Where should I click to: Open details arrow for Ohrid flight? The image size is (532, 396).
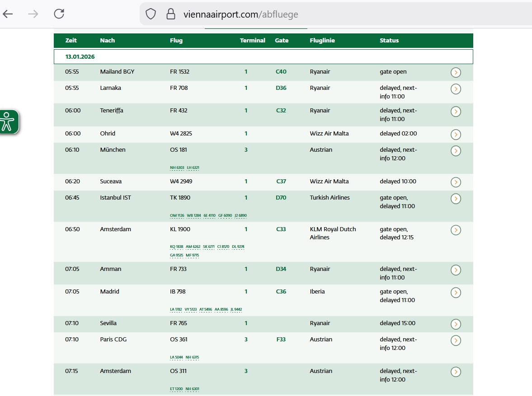click(x=456, y=135)
